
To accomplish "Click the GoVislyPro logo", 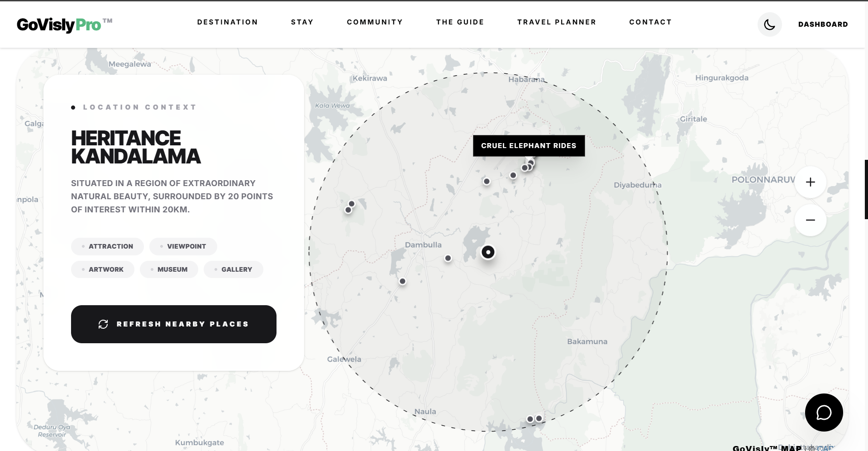I will click(x=64, y=24).
